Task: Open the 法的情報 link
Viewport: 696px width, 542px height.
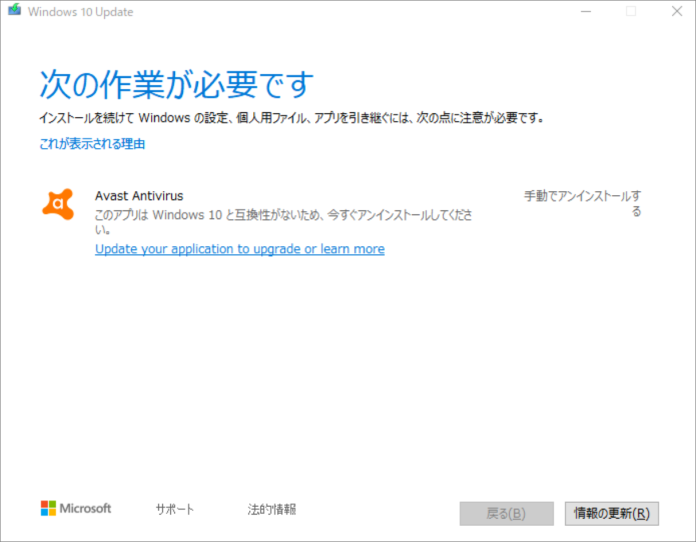Action: (x=271, y=509)
